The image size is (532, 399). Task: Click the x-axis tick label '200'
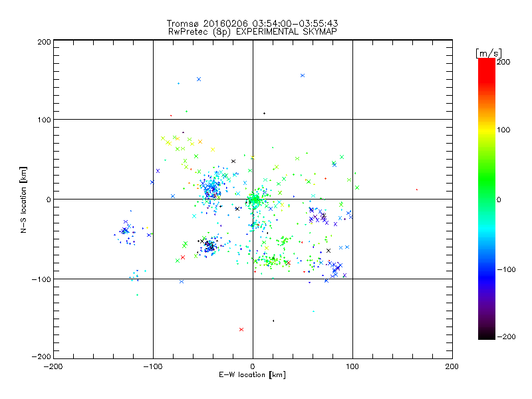point(452,367)
